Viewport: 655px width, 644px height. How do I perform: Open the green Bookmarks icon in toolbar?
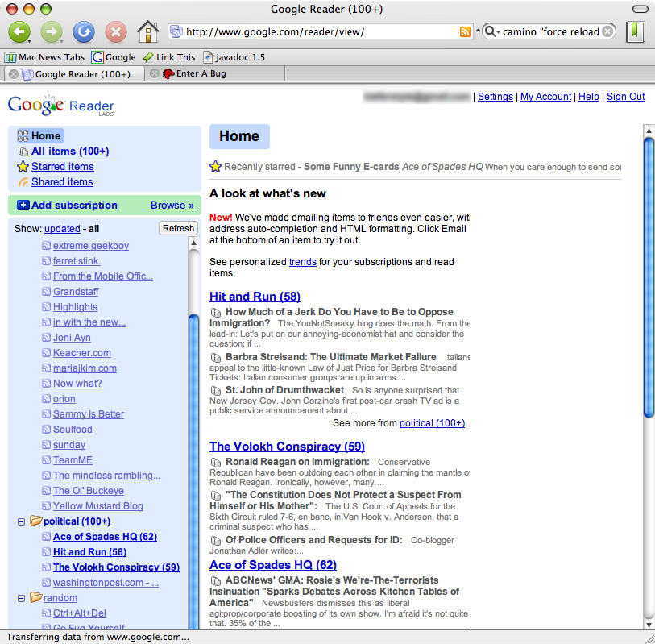pos(636,32)
